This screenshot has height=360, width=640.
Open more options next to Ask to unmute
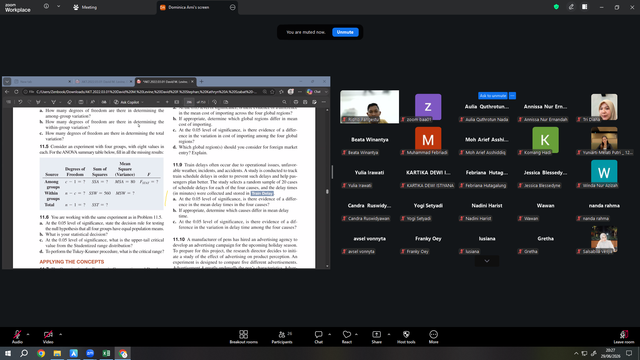coord(512,96)
